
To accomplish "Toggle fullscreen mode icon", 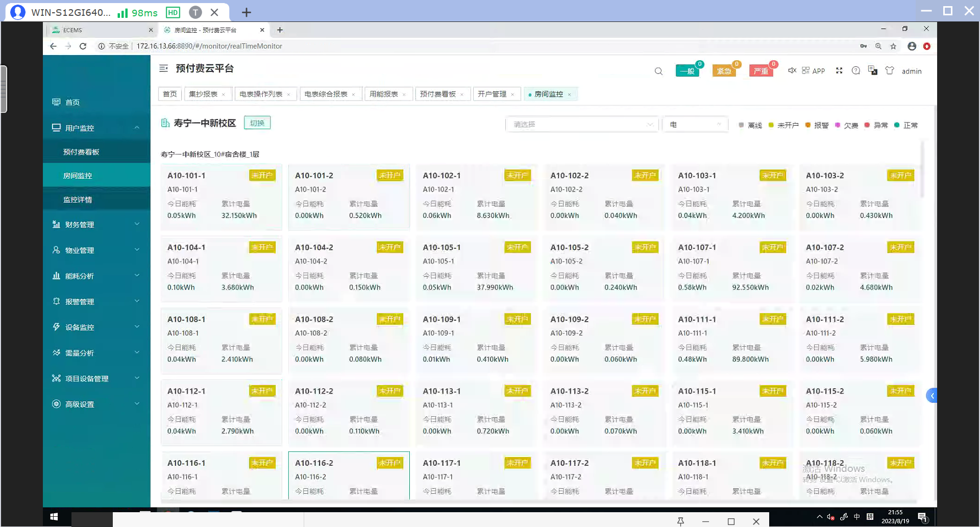I will coord(839,70).
